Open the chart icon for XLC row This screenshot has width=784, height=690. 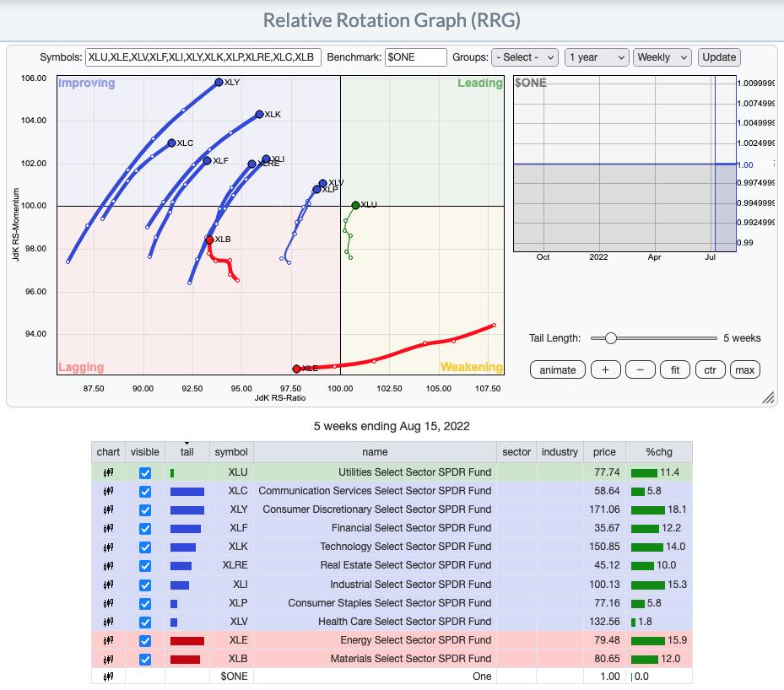108,491
